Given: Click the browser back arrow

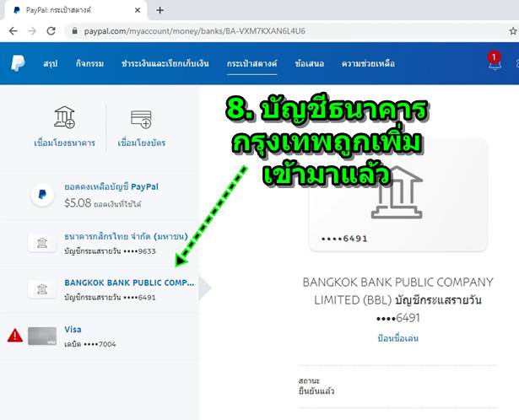Looking at the screenshot, I should [14, 31].
